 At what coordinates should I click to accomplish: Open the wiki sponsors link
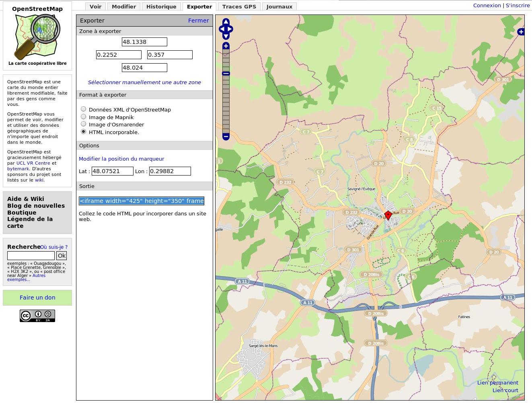(39, 180)
